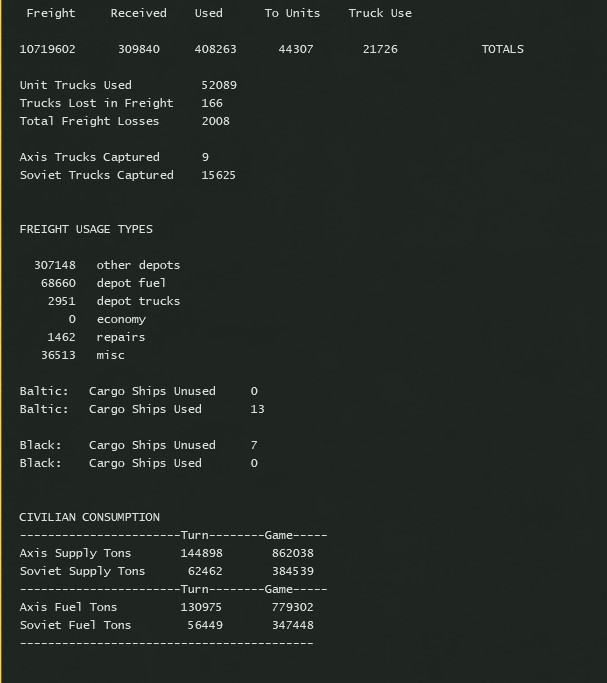Select Black Cargo Ships Unused line
Viewport: 607px width, 683px height.
coord(138,445)
